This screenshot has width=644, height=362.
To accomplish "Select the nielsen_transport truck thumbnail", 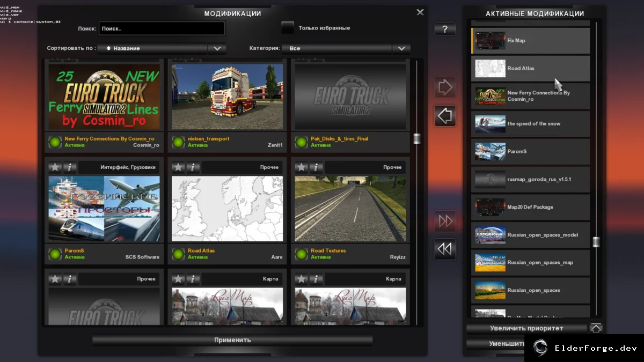I will [x=227, y=97].
